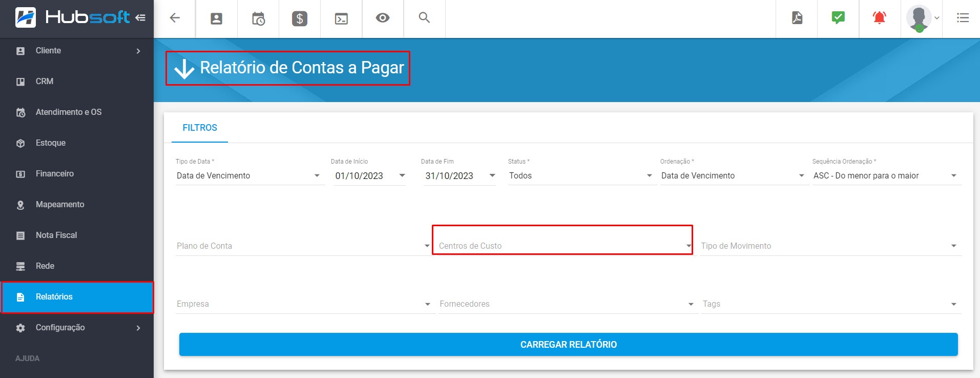
Task: Click the magnifier search icon
Action: point(424,18)
